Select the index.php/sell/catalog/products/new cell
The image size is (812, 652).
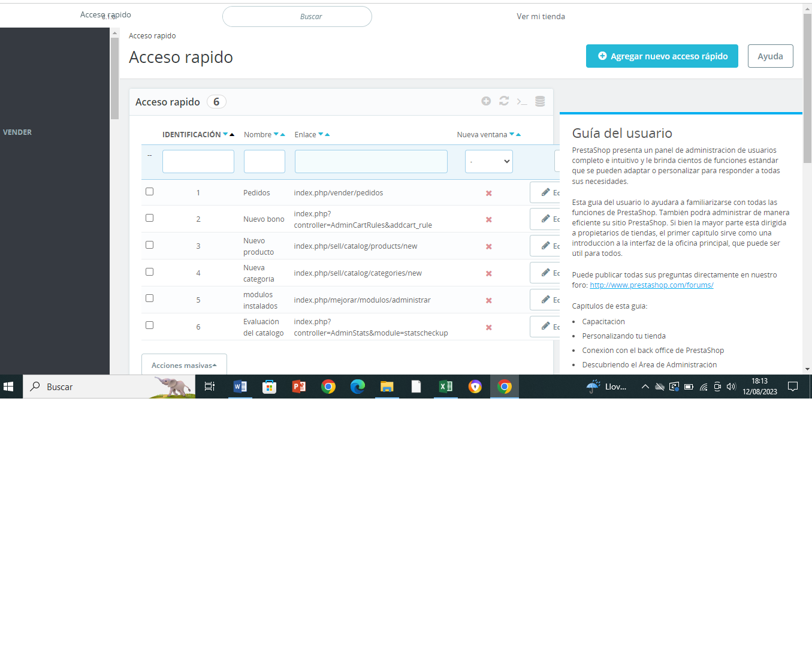click(355, 246)
